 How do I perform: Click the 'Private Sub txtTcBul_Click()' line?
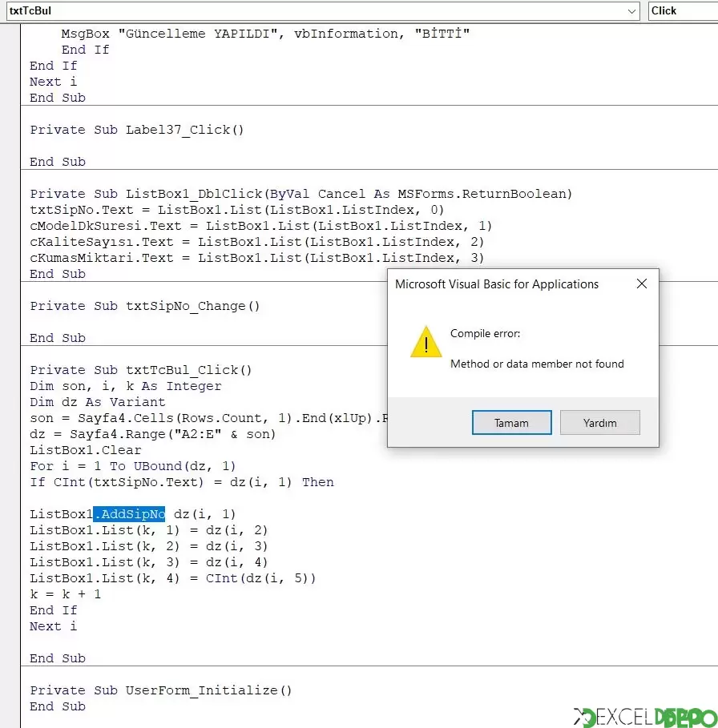coord(141,370)
